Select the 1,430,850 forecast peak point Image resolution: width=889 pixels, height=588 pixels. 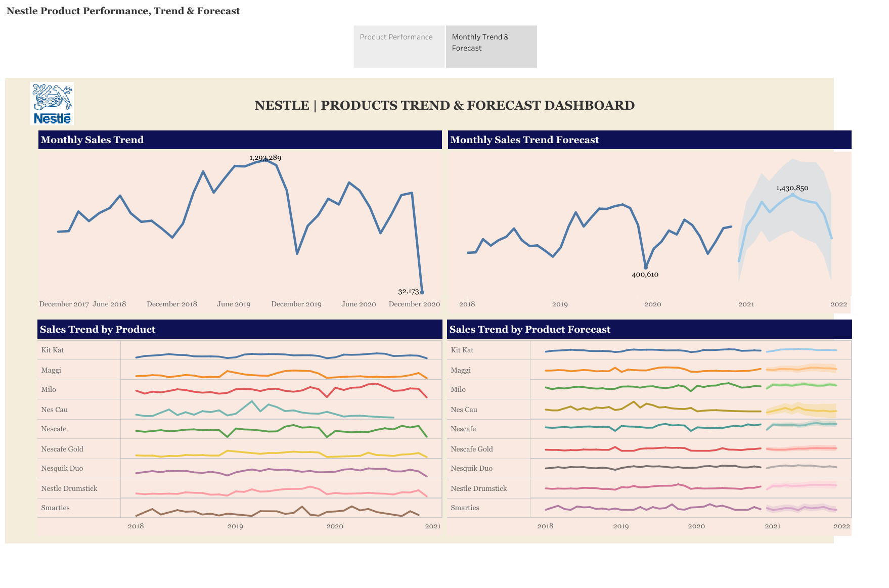792,194
